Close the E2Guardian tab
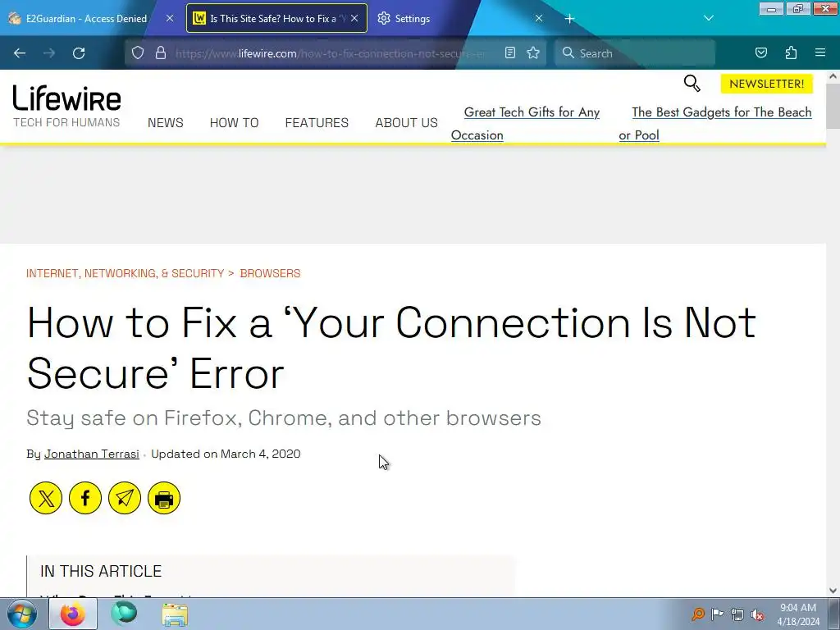 pos(170,18)
